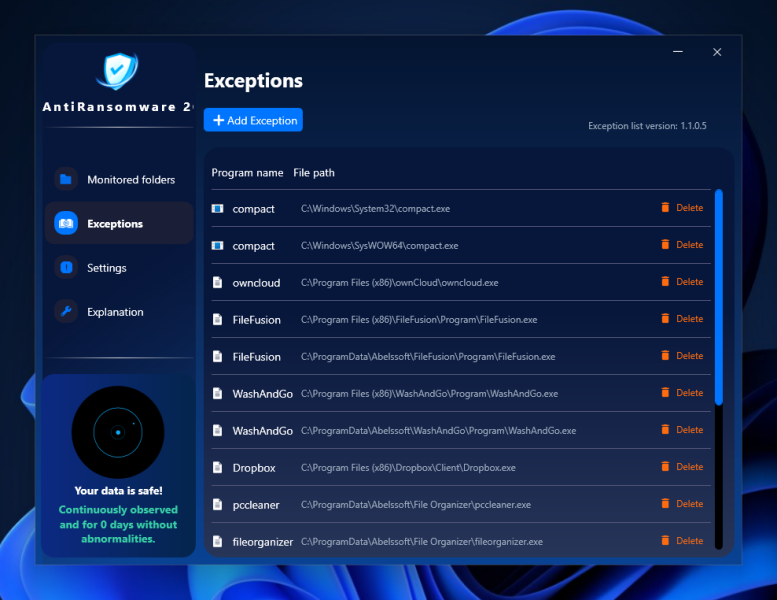777x600 pixels.
Task: Click the File path column header
Action: point(314,173)
